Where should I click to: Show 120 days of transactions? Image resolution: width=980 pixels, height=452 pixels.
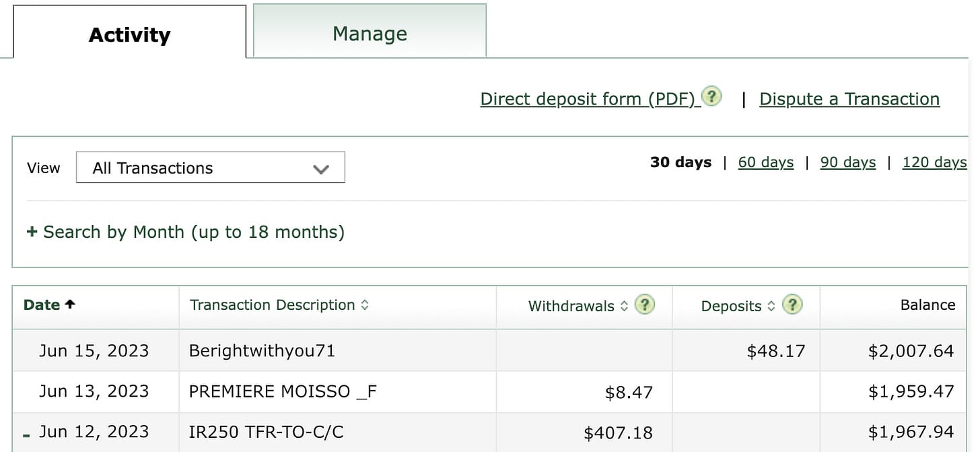pos(934,162)
